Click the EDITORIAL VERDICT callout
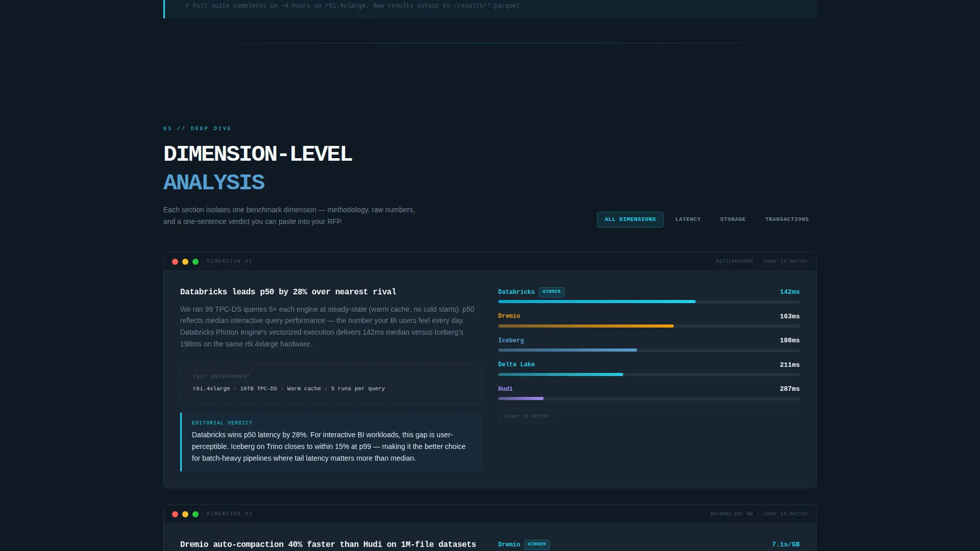This screenshot has width=980, height=551. click(331, 442)
